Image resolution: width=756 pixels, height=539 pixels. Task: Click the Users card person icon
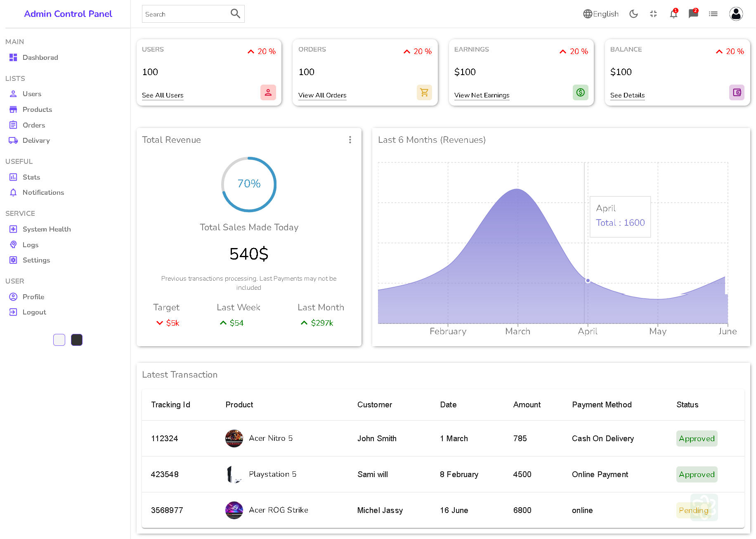click(x=268, y=92)
